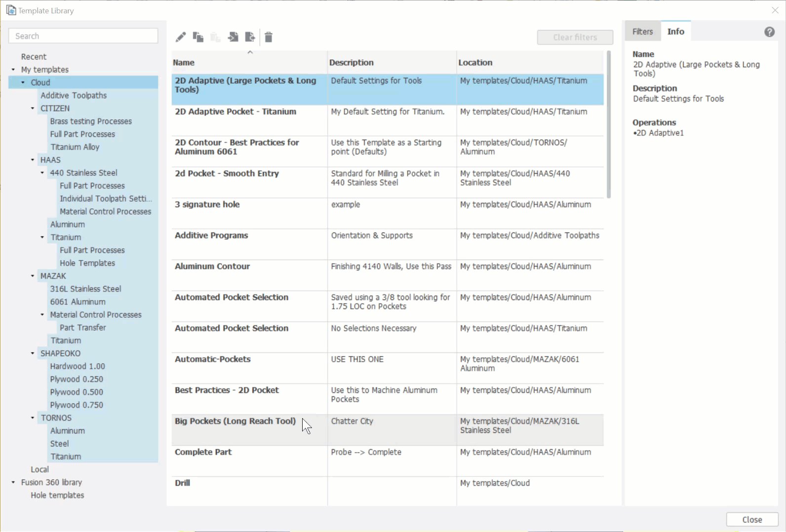Collapse the HAAS folder arrow
The height and width of the screenshot is (532, 786).
[x=33, y=160]
